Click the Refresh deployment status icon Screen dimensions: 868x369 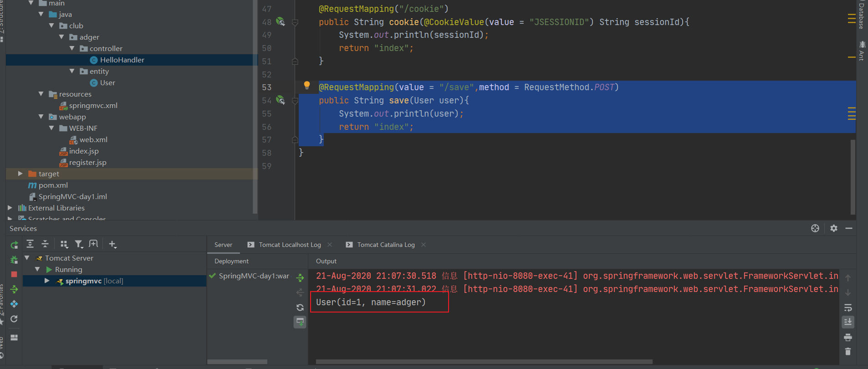[x=300, y=307]
